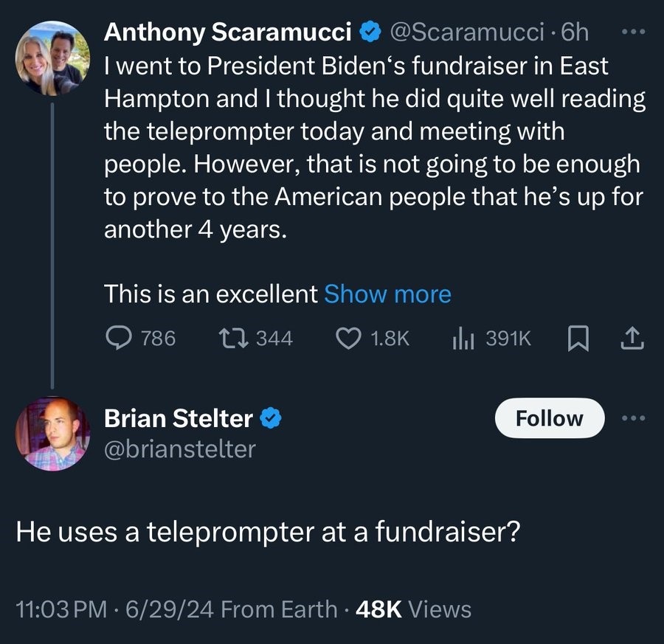Open replies on Scaramucci's tweet
The width and height of the screenshot is (664, 644).
[118, 338]
